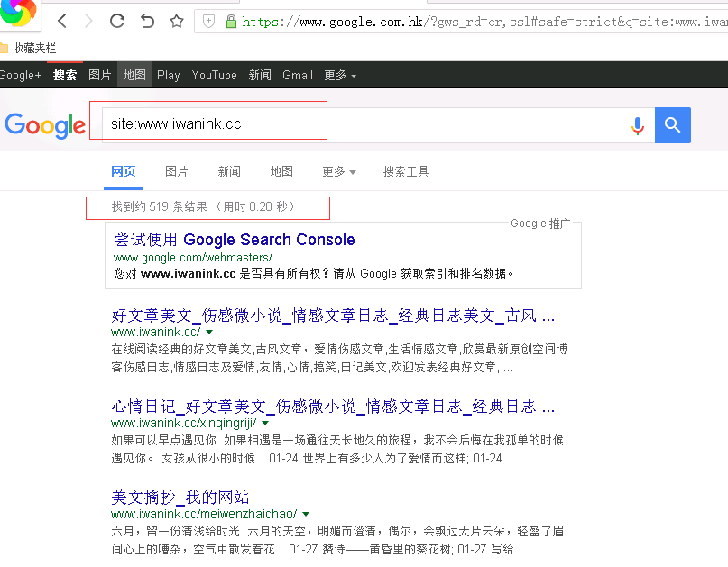This screenshot has width=728, height=567.
Task: Expand 更多 dropdown under search box
Action: pyautogui.click(x=339, y=171)
